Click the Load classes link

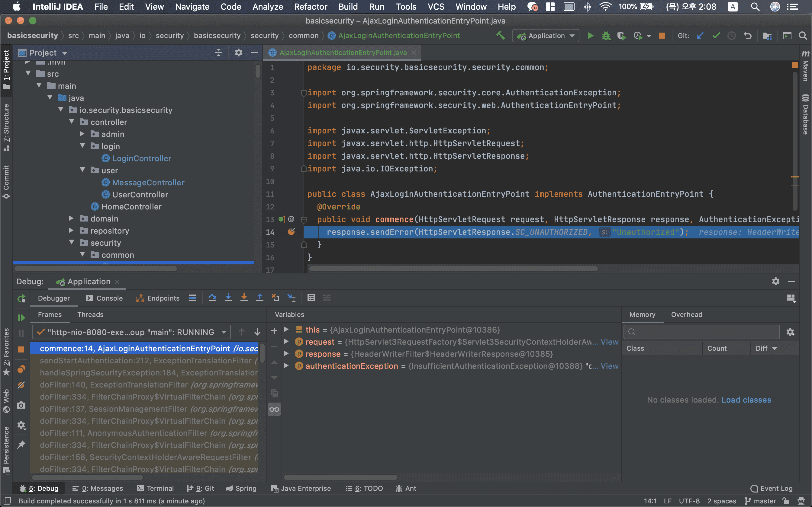(746, 400)
